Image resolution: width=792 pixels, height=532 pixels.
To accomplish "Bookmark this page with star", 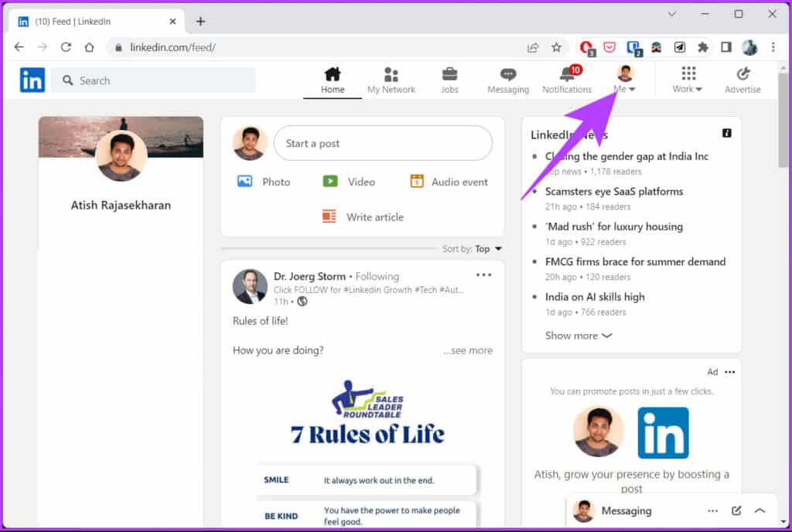I will point(556,47).
